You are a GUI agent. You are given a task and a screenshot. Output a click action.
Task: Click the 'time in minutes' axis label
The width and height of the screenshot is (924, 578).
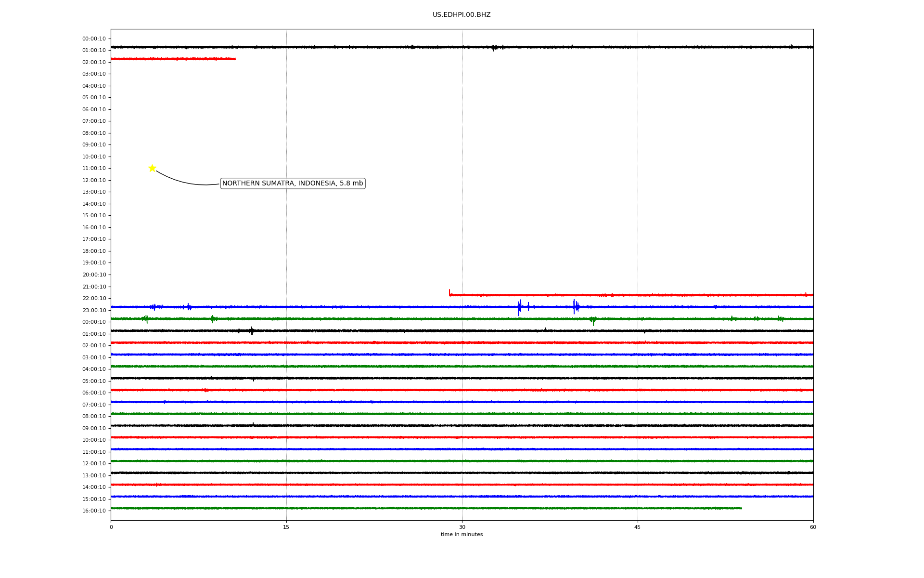462,535
